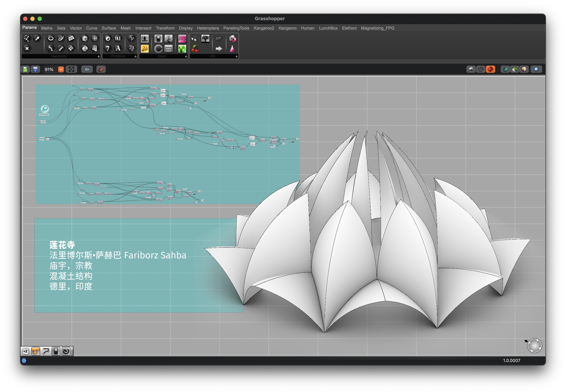The image size is (566, 392).
Task: Switch to the Kangaroo2 tab
Action: click(x=264, y=28)
